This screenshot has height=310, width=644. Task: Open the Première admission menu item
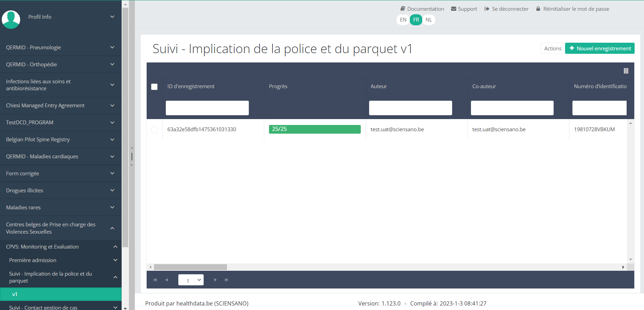pyautogui.click(x=60, y=260)
